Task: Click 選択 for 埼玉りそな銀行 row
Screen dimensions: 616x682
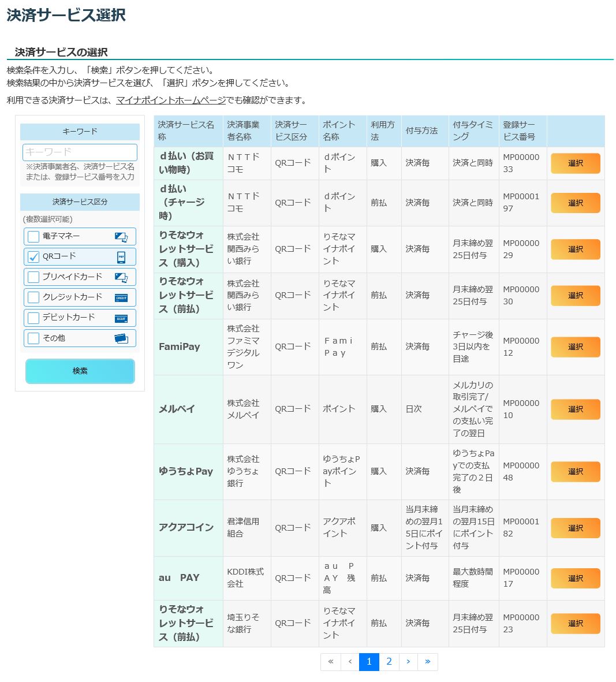Action: point(575,624)
